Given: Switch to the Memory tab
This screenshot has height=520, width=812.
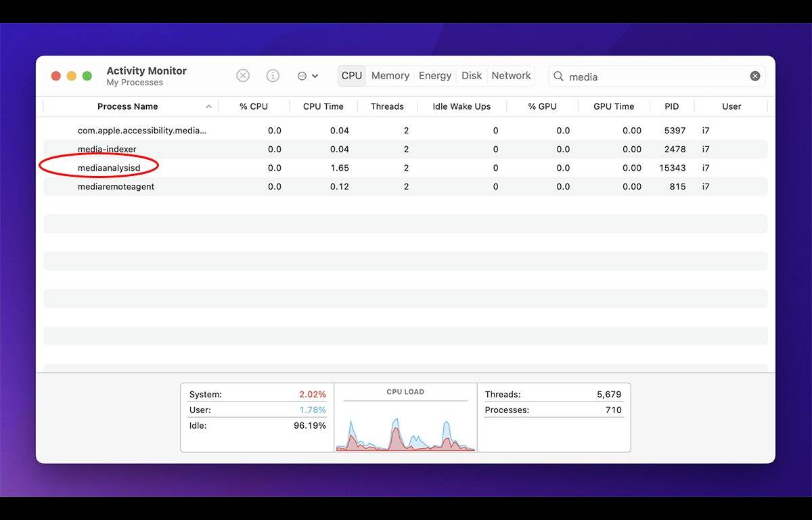Looking at the screenshot, I should [390, 76].
